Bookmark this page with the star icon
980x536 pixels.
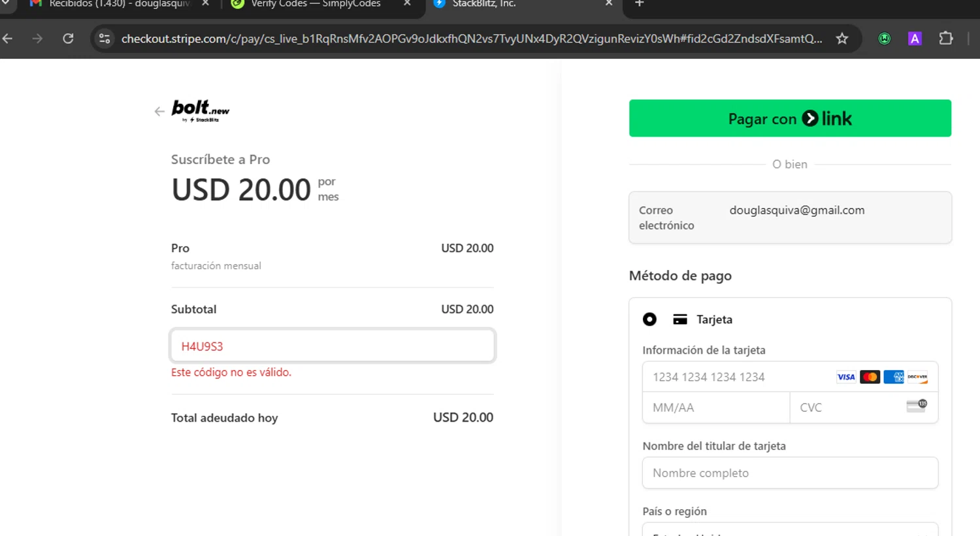tap(842, 39)
